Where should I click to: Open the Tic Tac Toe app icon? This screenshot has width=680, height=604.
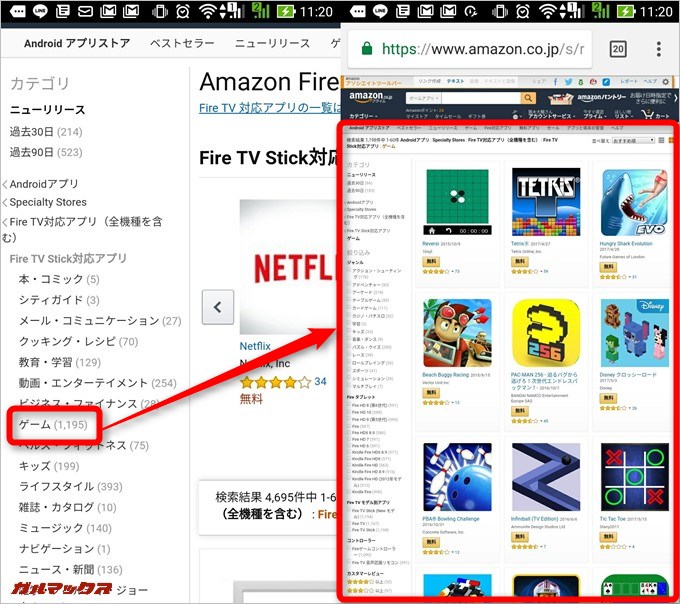point(634,477)
